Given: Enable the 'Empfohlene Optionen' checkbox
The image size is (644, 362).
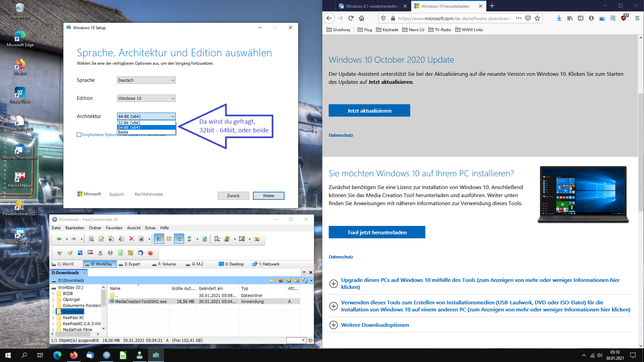Looking at the screenshot, I should click(79, 135).
